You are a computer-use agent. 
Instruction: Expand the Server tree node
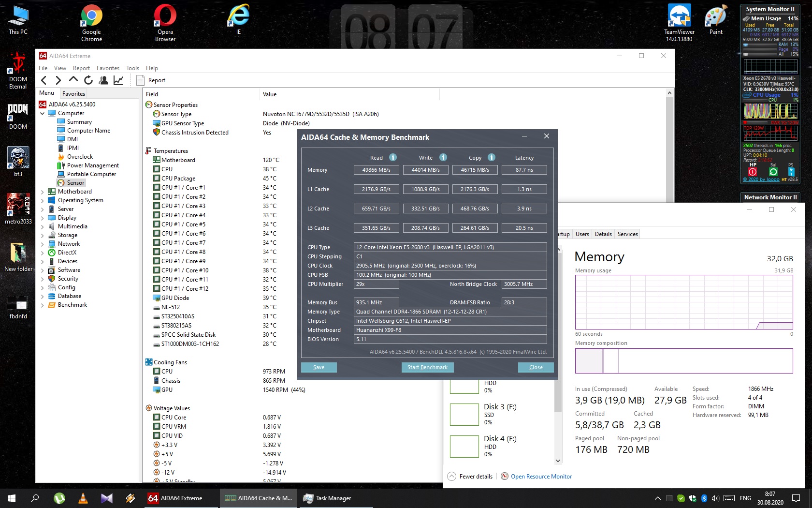point(42,209)
